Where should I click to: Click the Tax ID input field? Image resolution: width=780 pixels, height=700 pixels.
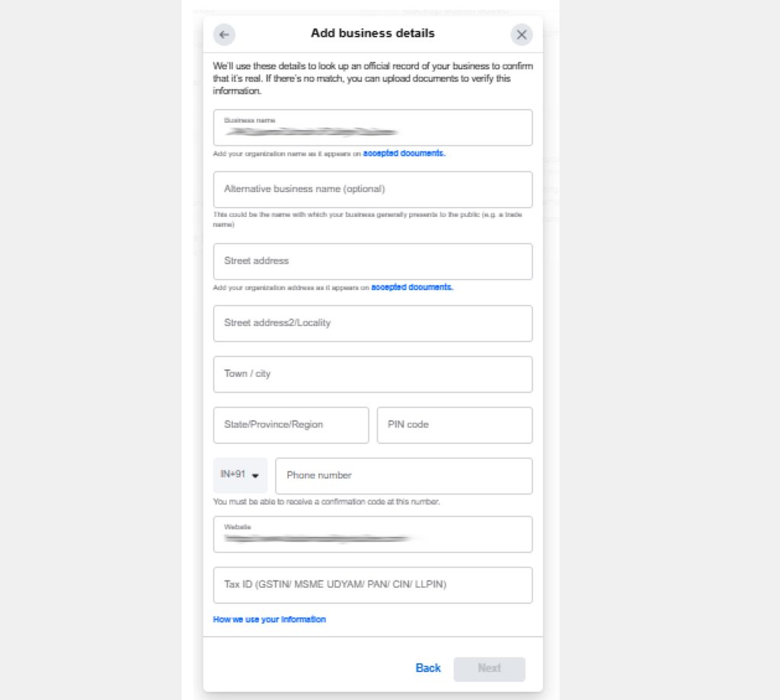pyautogui.click(x=372, y=585)
